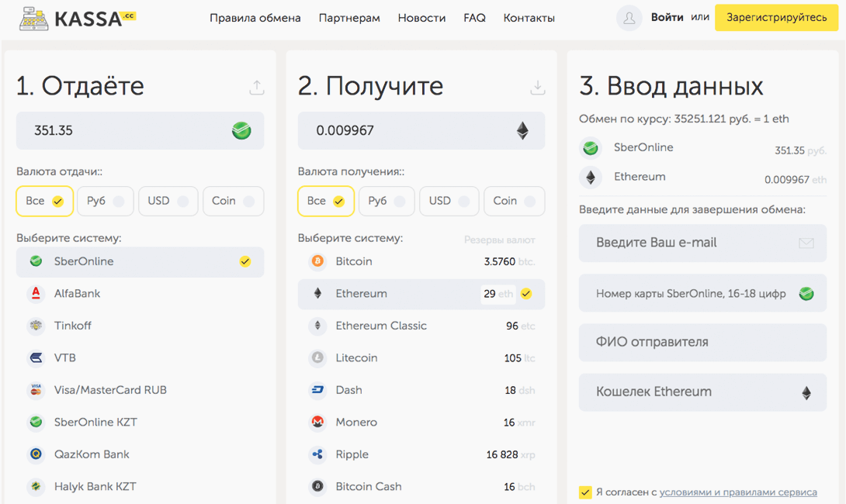
Task: Select the Coin filter under Валюта отдачи
Action: pyautogui.click(x=233, y=201)
